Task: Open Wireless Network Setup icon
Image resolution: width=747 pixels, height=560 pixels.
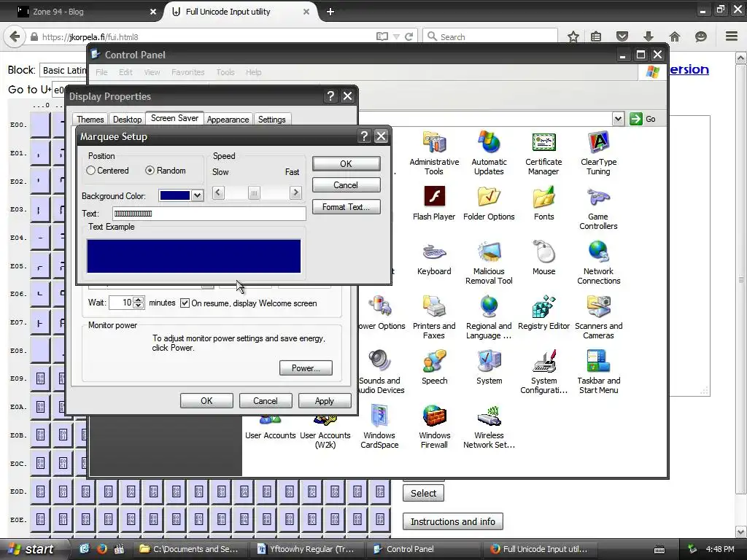Action: (489, 427)
